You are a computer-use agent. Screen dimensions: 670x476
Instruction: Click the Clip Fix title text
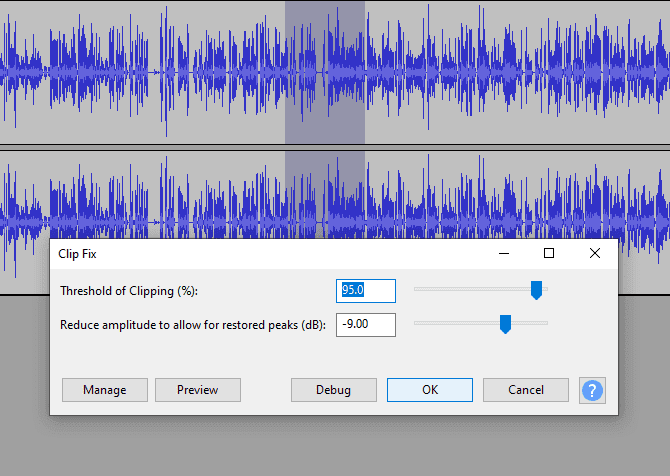pyautogui.click(x=77, y=254)
